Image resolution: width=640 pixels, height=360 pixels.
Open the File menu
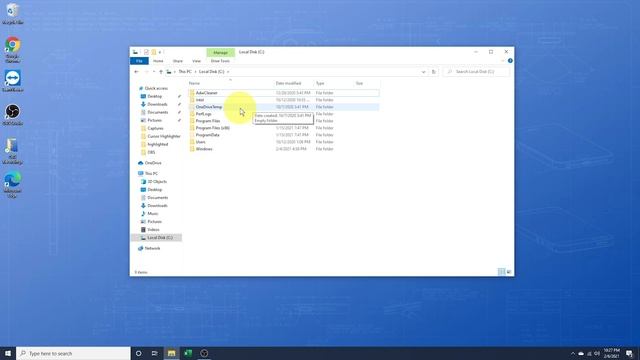coord(139,61)
